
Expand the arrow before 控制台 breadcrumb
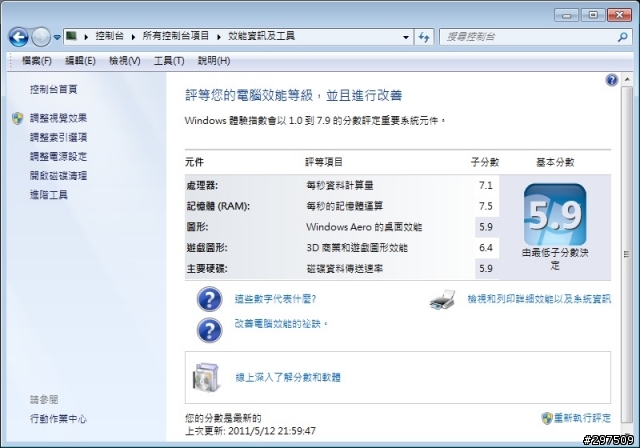pos(86,37)
